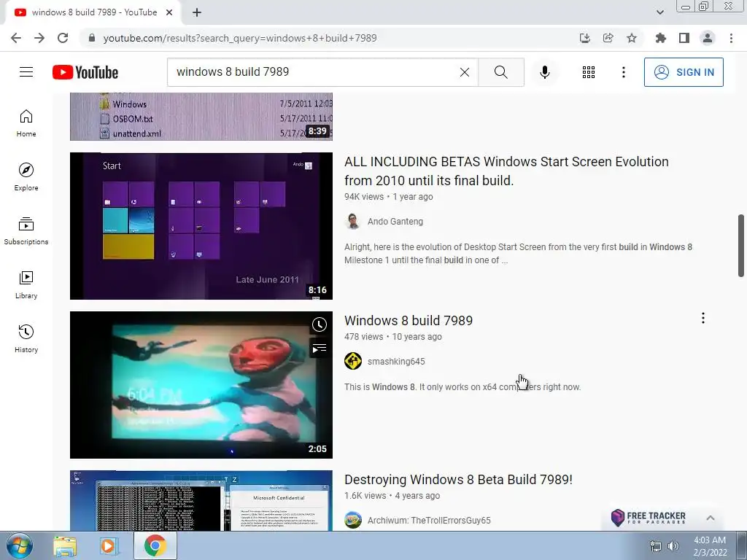Open a new browser tab
Viewport: 747px width, 560px height.
click(197, 12)
